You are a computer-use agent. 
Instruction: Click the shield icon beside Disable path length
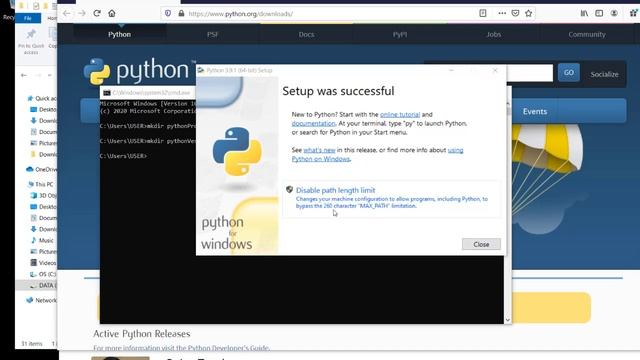(289, 189)
